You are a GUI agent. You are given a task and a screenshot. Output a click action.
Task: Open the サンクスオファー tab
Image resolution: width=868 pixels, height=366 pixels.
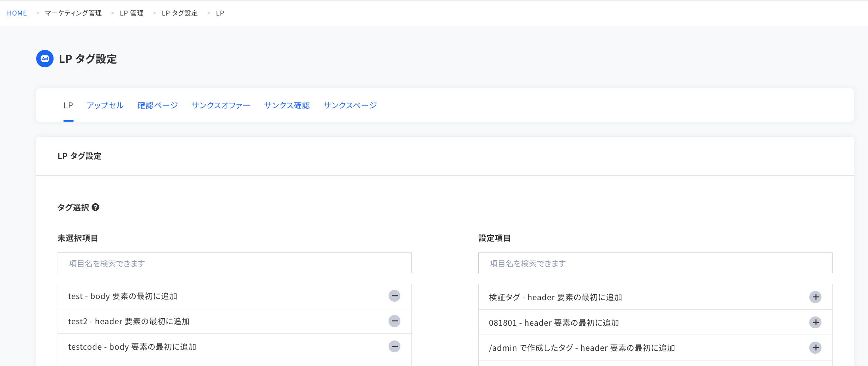pyautogui.click(x=221, y=105)
